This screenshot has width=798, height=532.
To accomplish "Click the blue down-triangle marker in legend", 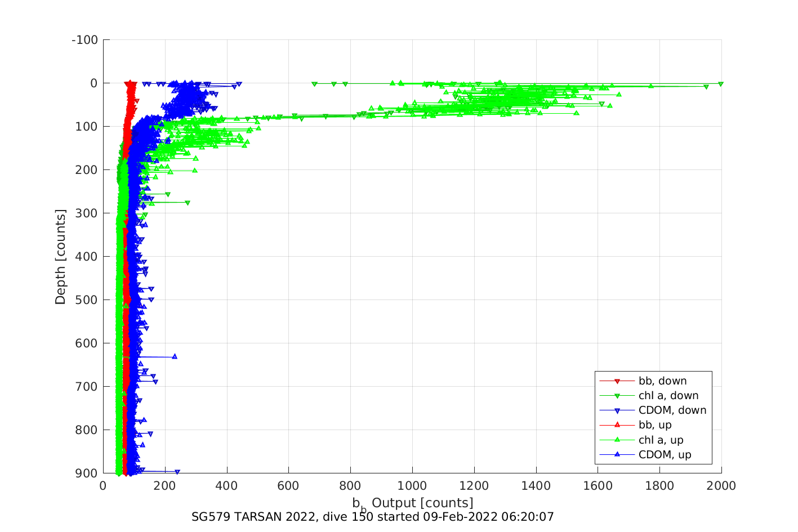I will click(x=617, y=411).
